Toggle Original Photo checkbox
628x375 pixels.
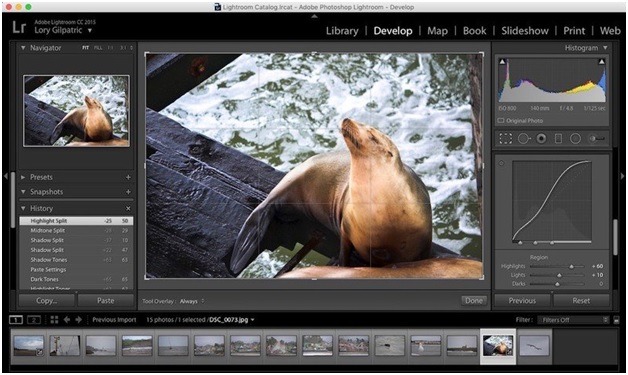pyautogui.click(x=501, y=121)
